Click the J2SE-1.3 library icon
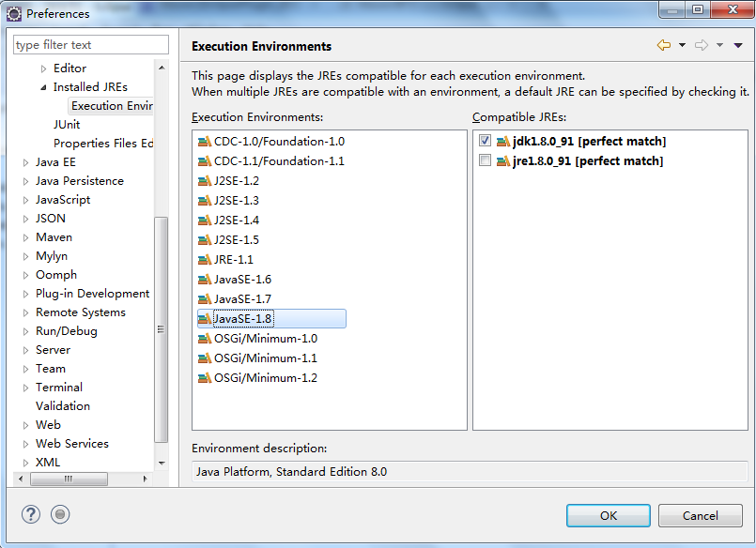This screenshot has height=548, width=756. 205,200
